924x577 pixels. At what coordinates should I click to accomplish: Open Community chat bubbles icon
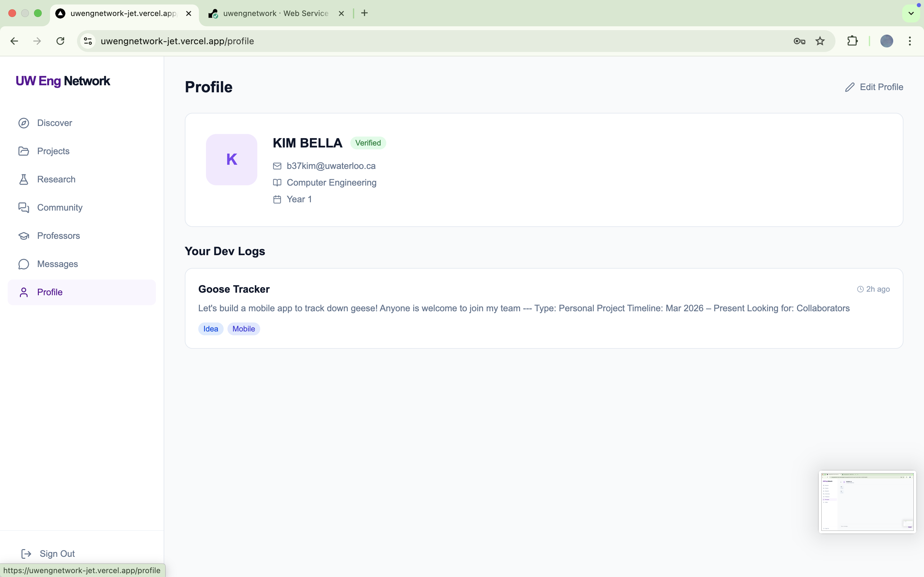[24, 208]
